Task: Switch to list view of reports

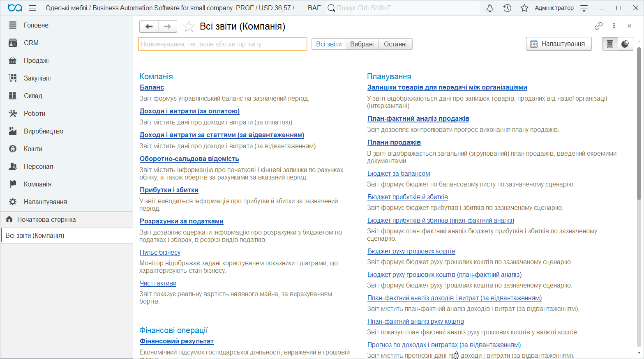Action: (x=610, y=44)
